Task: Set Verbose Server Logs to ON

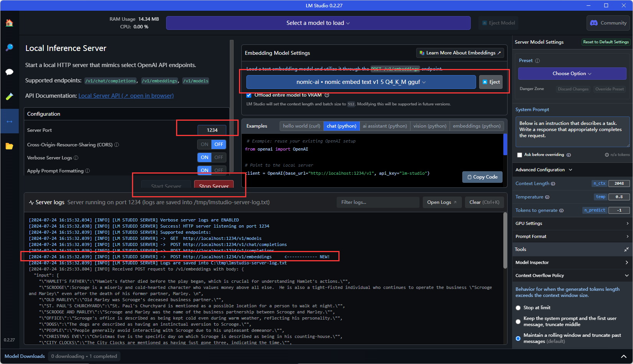Action: click(204, 157)
